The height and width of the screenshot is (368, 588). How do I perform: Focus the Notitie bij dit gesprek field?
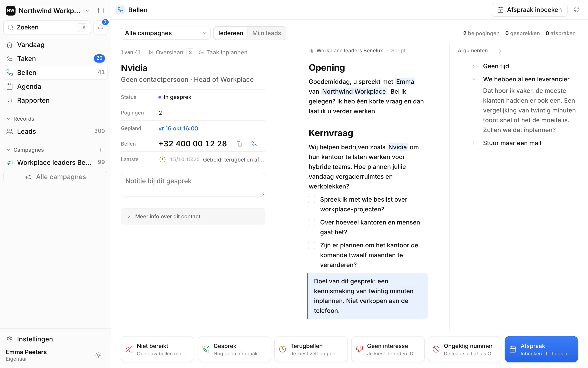pos(193,185)
